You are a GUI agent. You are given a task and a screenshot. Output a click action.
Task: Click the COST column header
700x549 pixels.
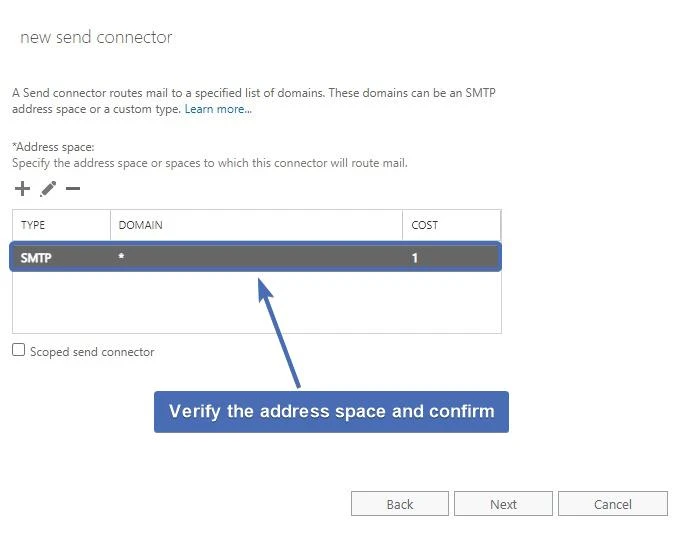point(425,225)
